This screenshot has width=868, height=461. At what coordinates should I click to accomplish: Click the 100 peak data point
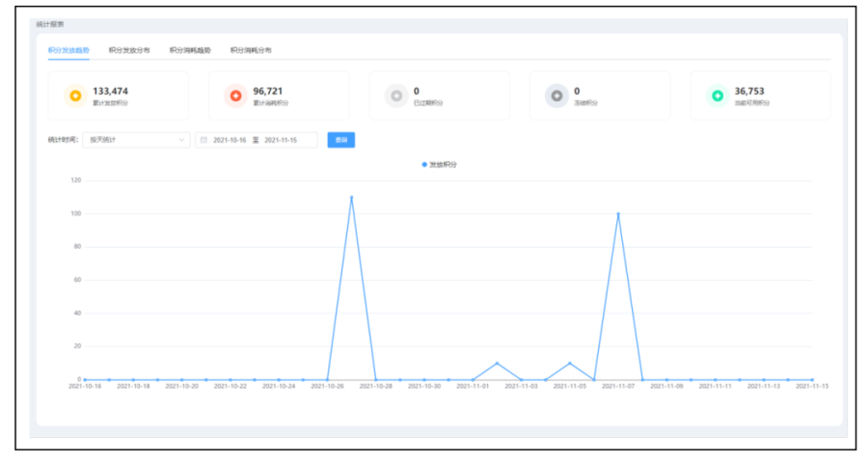(618, 214)
